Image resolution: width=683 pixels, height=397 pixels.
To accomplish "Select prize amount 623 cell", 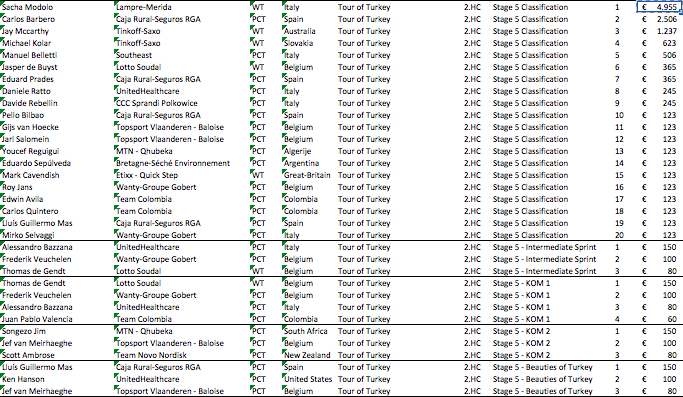I will click(x=658, y=43).
